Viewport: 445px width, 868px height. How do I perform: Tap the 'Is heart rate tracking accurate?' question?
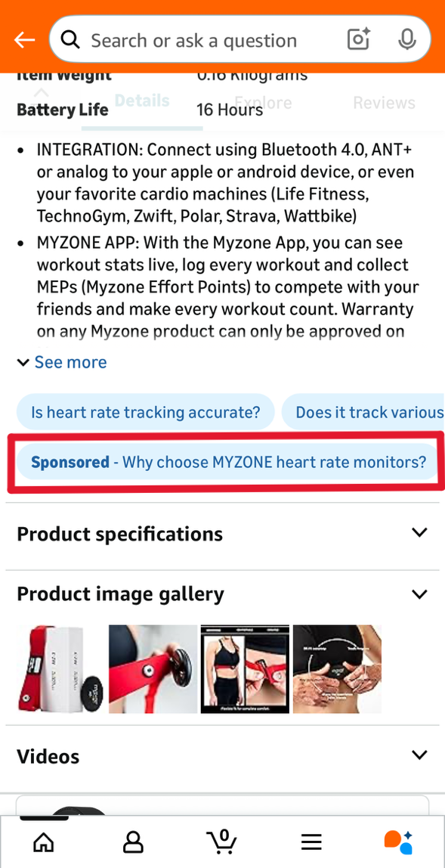(145, 412)
